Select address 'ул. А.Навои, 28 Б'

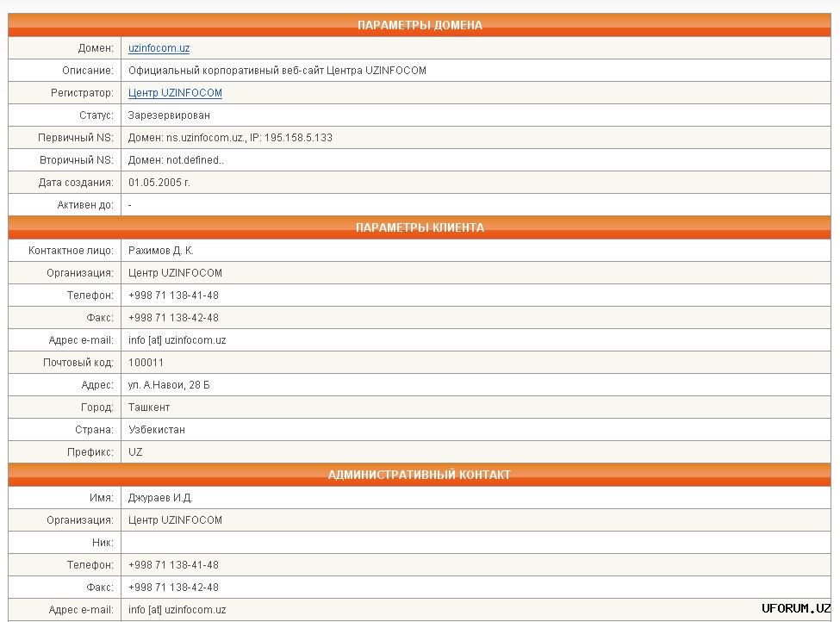[169, 385]
